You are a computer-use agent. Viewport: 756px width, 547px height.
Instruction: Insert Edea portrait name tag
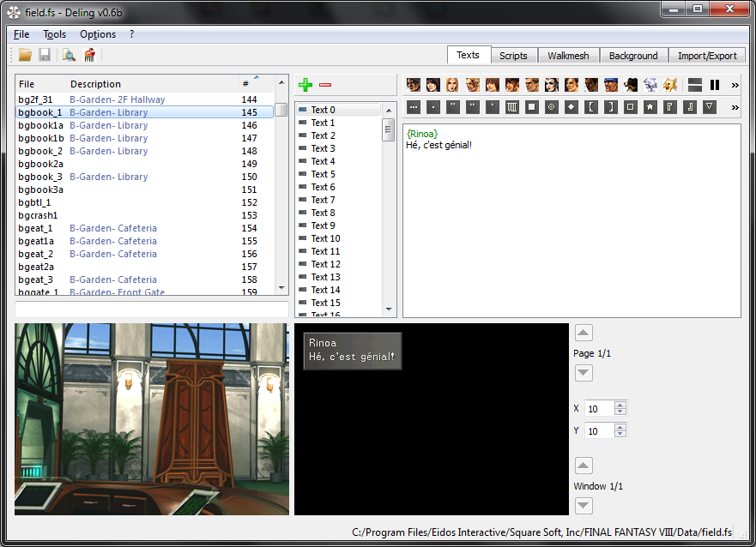pos(552,85)
